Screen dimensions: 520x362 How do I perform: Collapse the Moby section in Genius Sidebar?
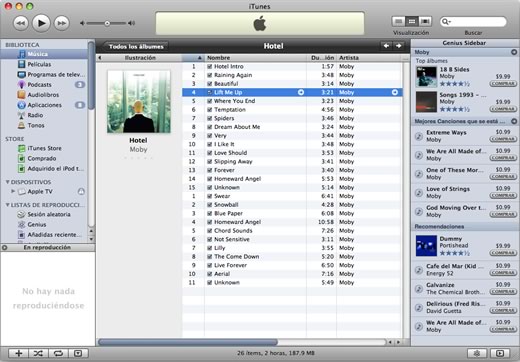514,52
